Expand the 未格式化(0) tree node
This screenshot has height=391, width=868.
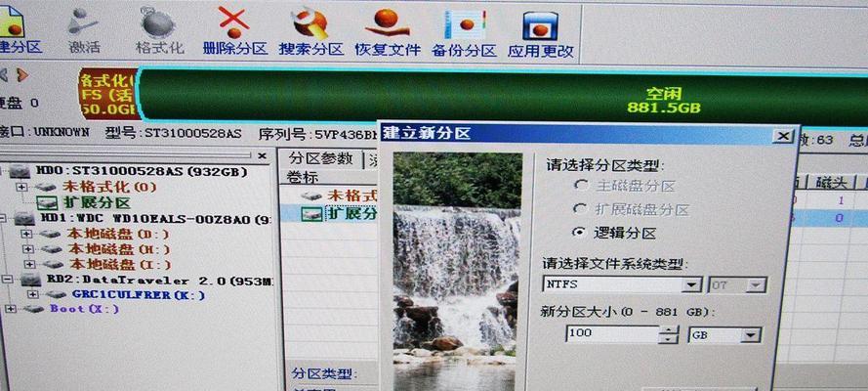(21, 188)
